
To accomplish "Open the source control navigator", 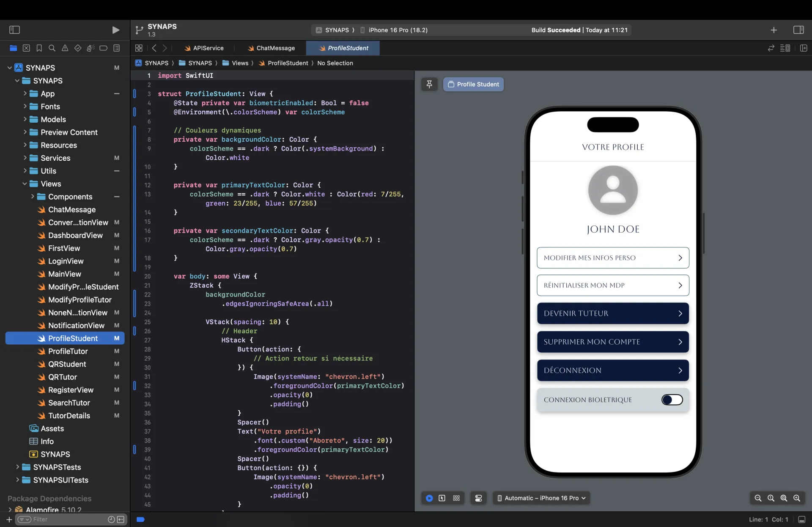I will [26, 48].
